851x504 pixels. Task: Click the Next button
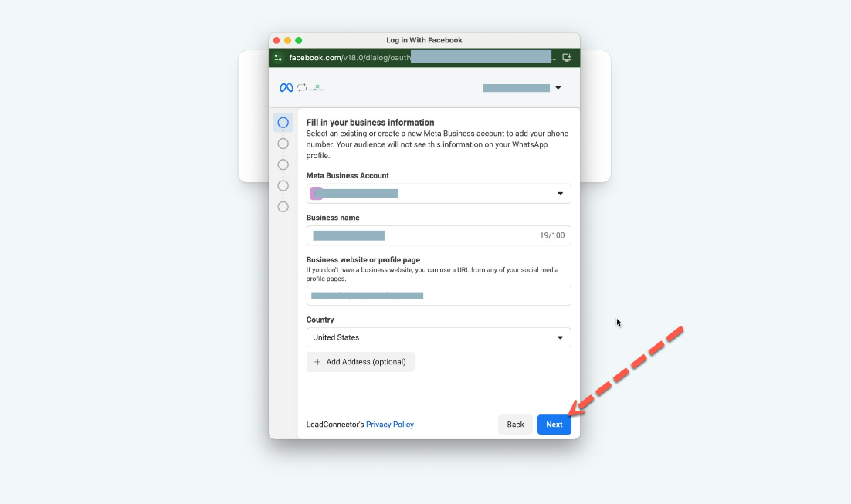pyautogui.click(x=554, y=425)
